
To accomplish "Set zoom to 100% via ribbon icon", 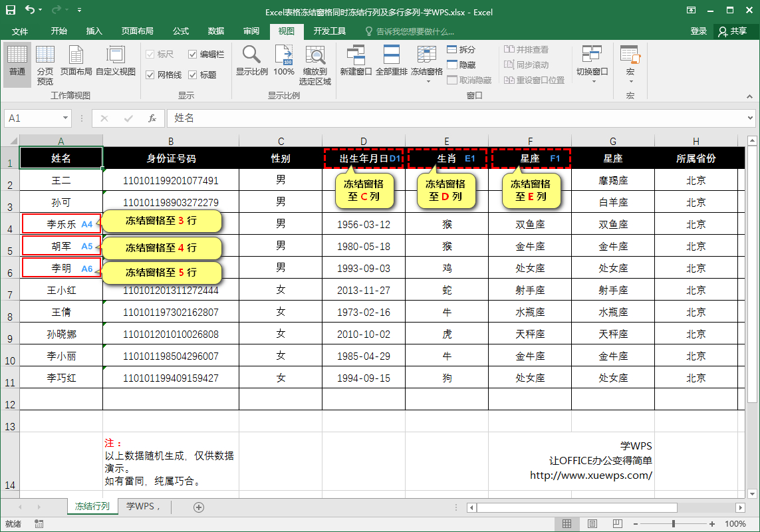I will click(284, 60).
